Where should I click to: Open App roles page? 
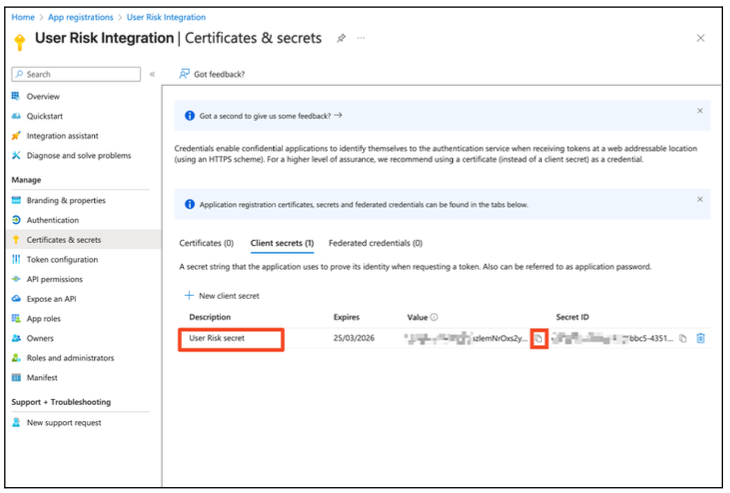coord(44,319)
